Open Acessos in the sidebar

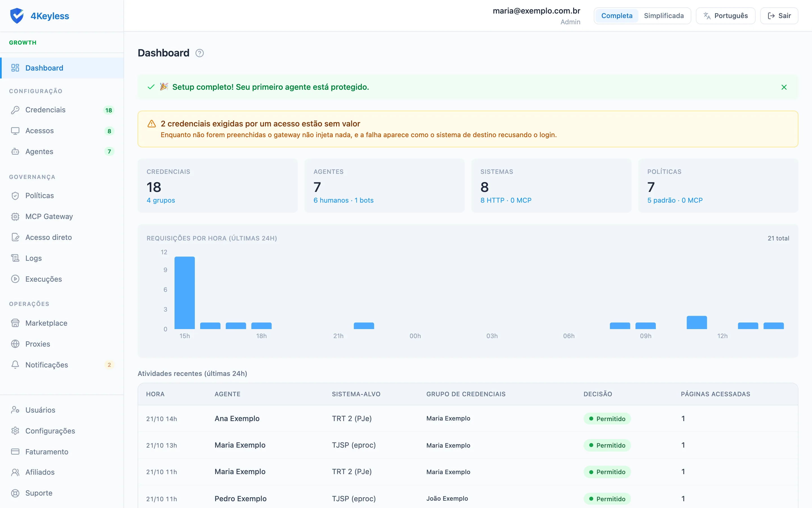(62, 131)
